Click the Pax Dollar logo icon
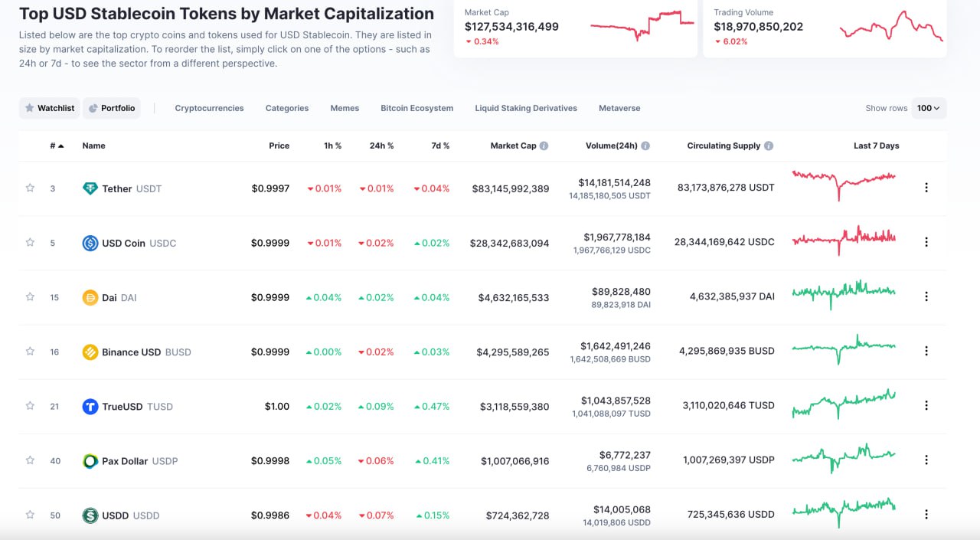Screen dimensions: 980x540 coord(90,461)
